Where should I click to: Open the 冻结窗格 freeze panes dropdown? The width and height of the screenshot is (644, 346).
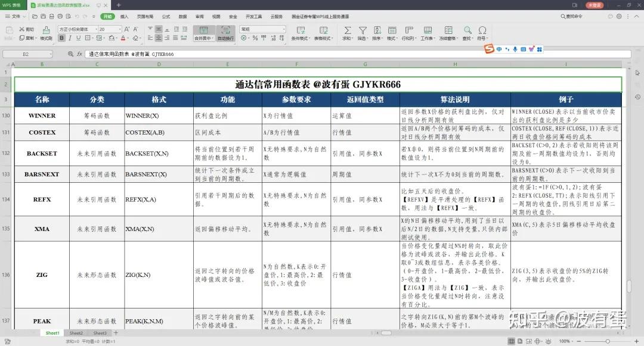click(448, 33)
